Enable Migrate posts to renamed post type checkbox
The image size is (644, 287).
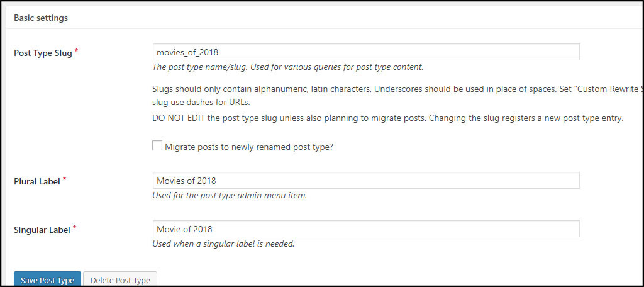point(157,146)
